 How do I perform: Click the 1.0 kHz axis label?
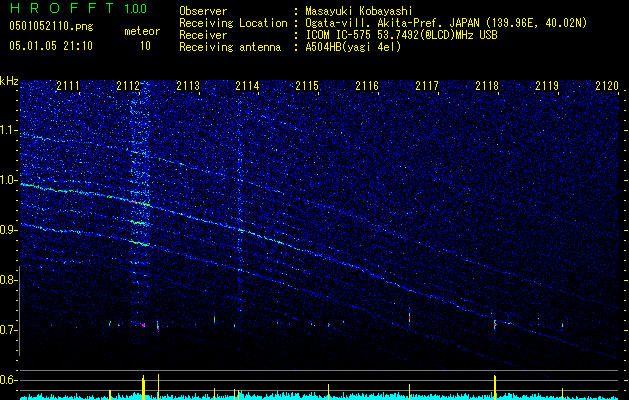8,180
